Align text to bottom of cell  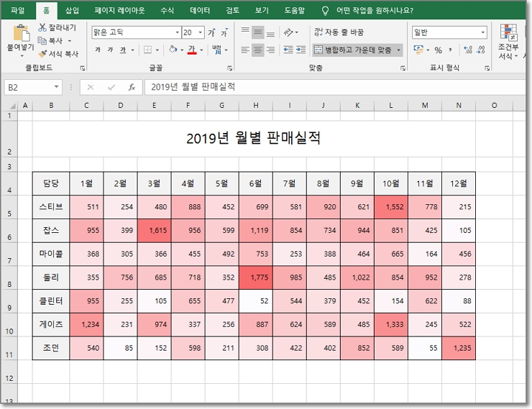270,32
